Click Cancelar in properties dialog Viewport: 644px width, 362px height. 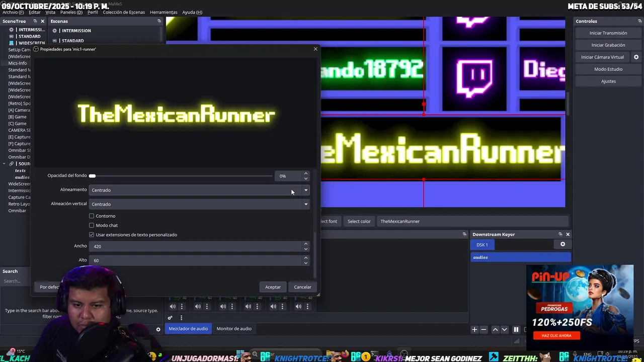(x=302, y=287)
